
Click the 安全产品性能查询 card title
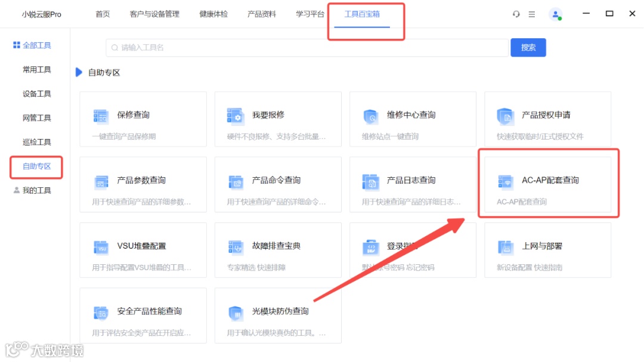click(x=149, y=311)
